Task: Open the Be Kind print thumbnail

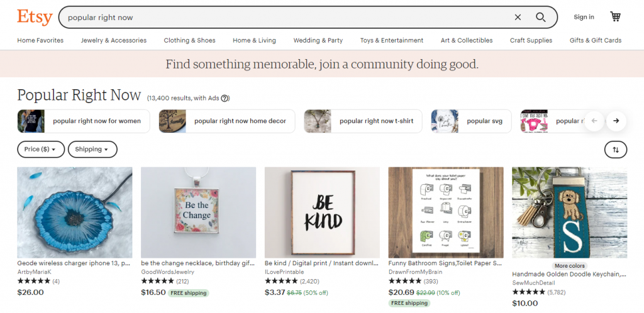Action: tap(322, 212)
